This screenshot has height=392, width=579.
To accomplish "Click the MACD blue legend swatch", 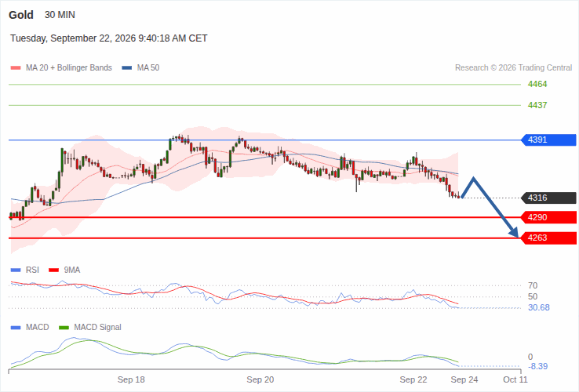I will coord(16,328).
